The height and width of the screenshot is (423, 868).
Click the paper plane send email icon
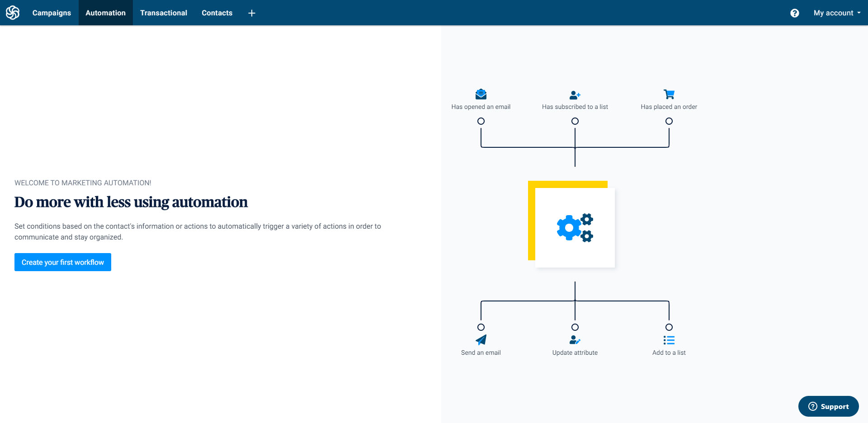(x=481, y=340)
